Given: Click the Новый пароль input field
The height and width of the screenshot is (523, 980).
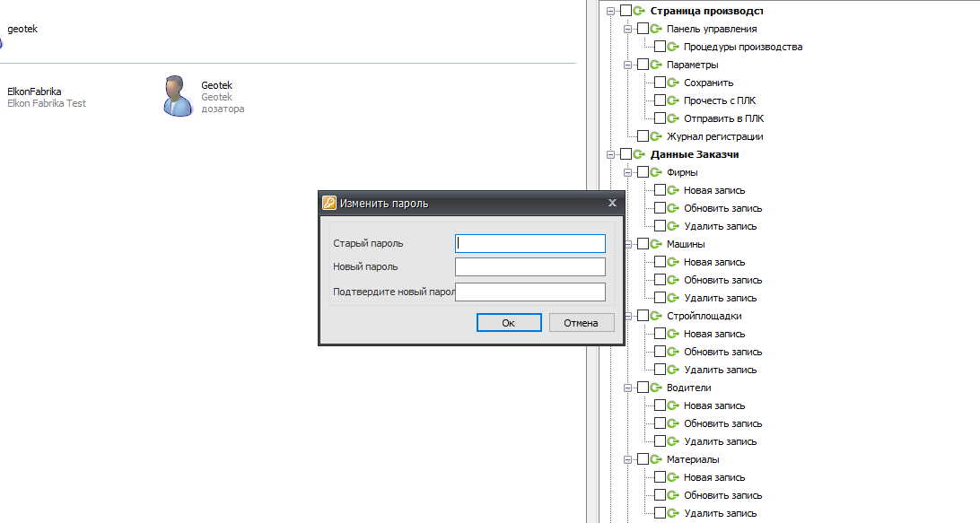Looking at the screenshot, I should click(529, 267).
